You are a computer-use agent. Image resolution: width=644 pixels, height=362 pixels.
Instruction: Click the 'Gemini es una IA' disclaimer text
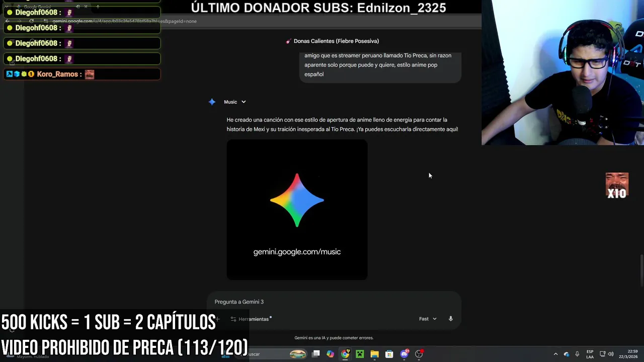(334, 338)
